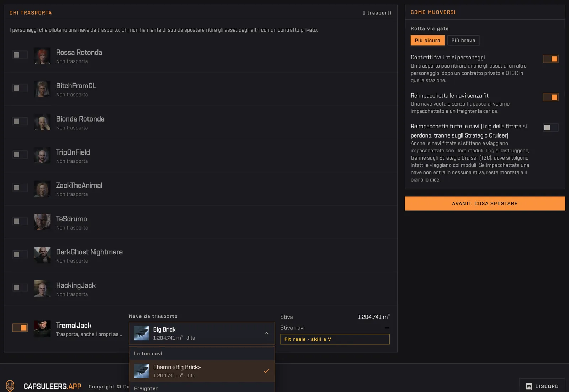The height and width of the screenshot is (392, 569).
Task: Click DarkGhost Nightmare's portrait avatar
Action: (x=42, y=255)
